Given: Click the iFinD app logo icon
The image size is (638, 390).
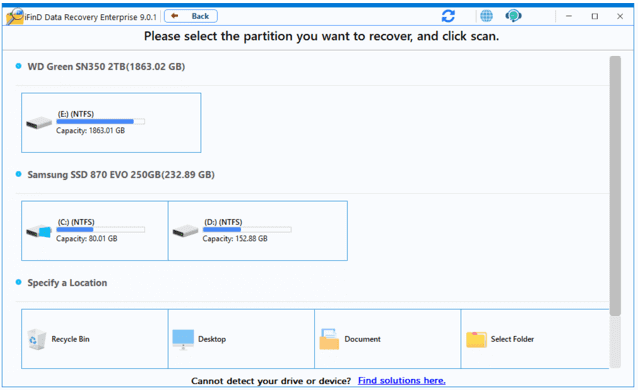Looking at the screenshot, I should point(15,17).
